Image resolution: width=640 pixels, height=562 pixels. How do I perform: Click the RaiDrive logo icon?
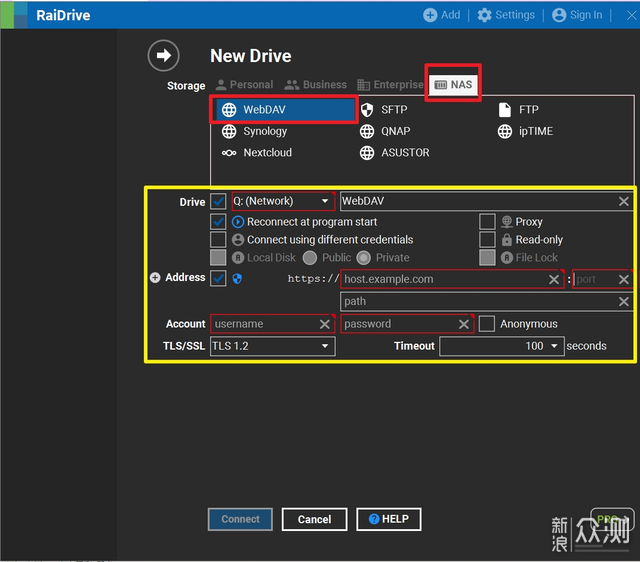click(14, 15)
